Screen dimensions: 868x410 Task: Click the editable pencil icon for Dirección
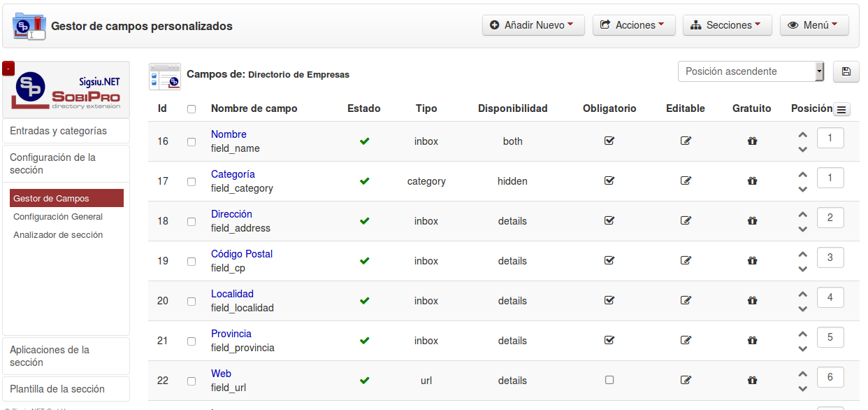[x=686, y=220]
